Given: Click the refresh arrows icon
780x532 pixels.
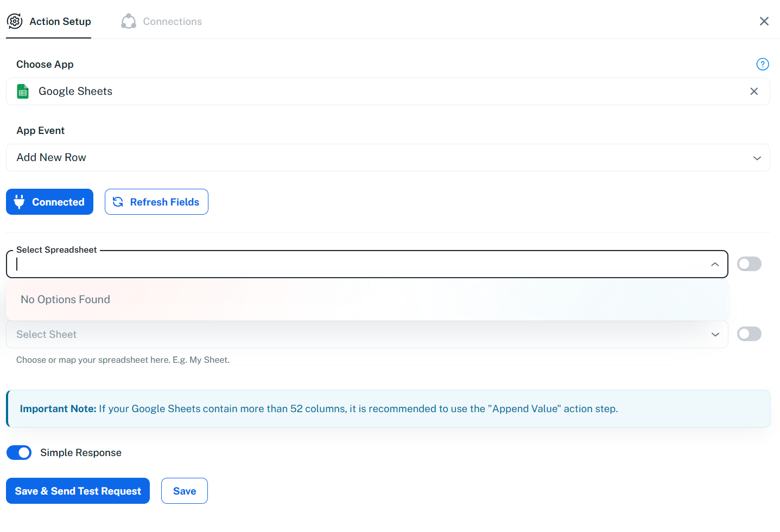Looking at the screenshot, I should (118, 202).
